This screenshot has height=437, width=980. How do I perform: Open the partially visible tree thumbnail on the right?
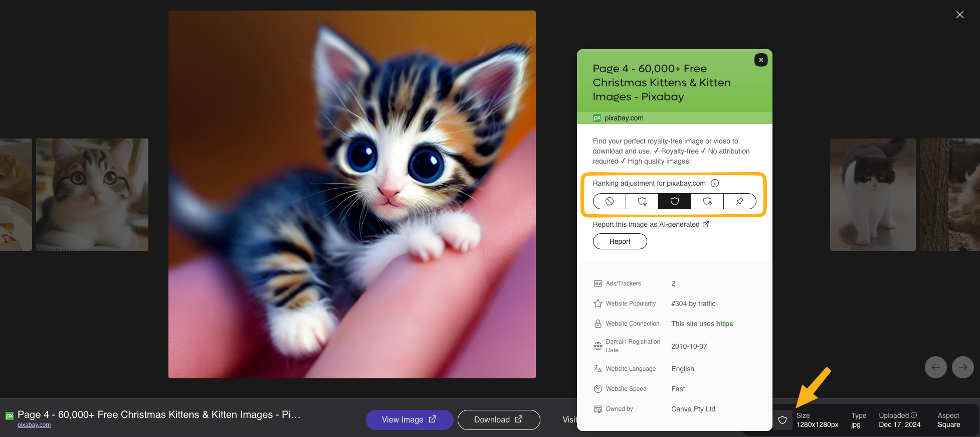tap(950, 195)
